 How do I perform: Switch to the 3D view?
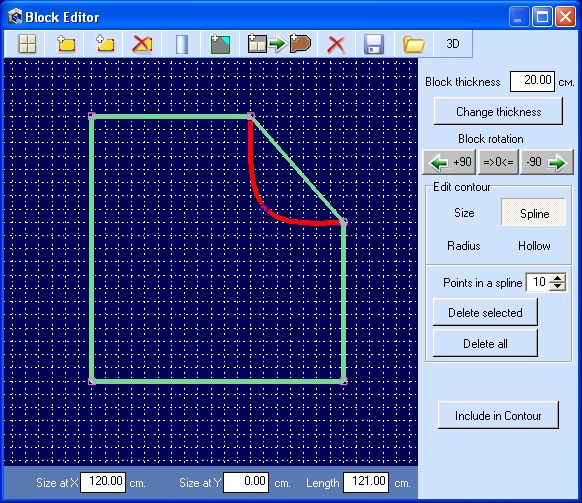coord(453,44)
